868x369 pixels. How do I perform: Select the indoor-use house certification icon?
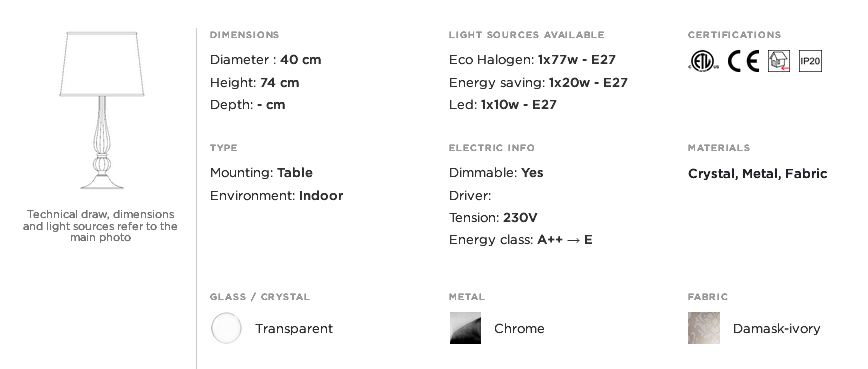(x=779, y=61)
